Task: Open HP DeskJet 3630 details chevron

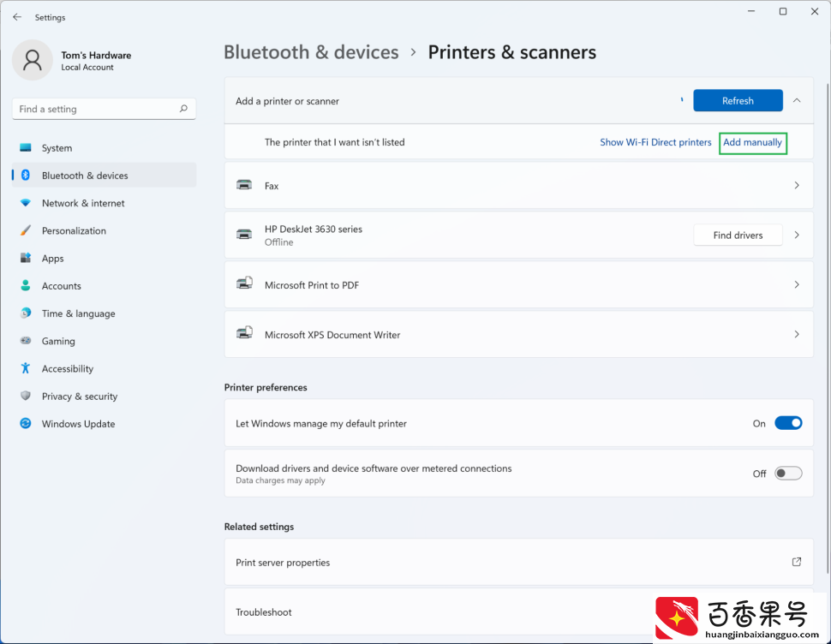Action: point(797,235)
